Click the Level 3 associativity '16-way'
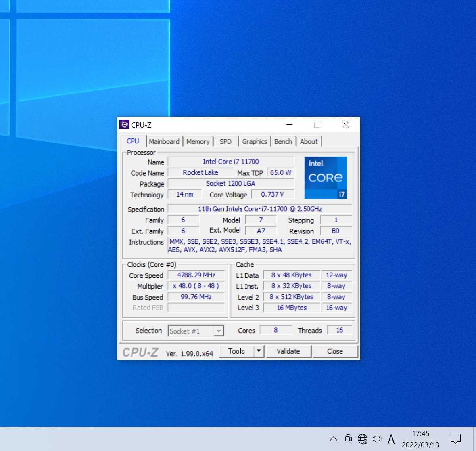 click(336, 308)
